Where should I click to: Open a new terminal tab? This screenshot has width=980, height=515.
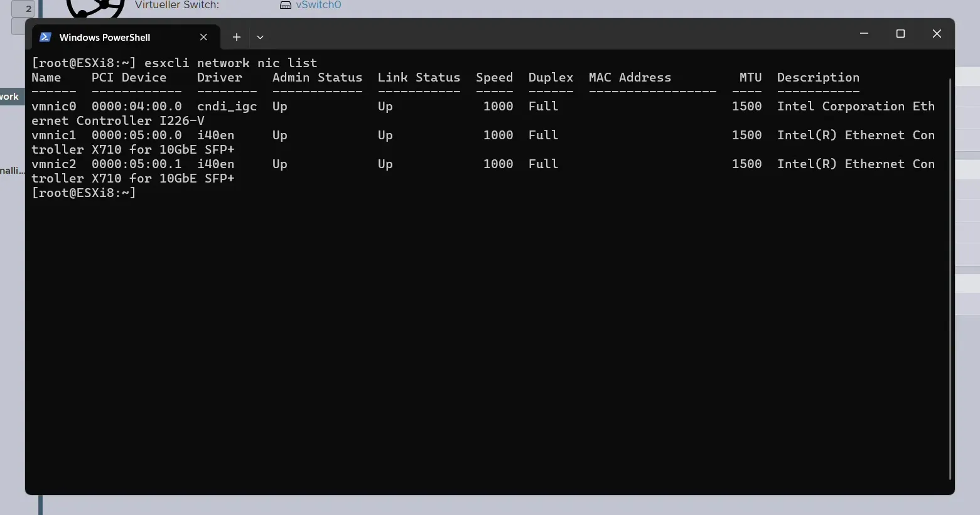[237, 38]
